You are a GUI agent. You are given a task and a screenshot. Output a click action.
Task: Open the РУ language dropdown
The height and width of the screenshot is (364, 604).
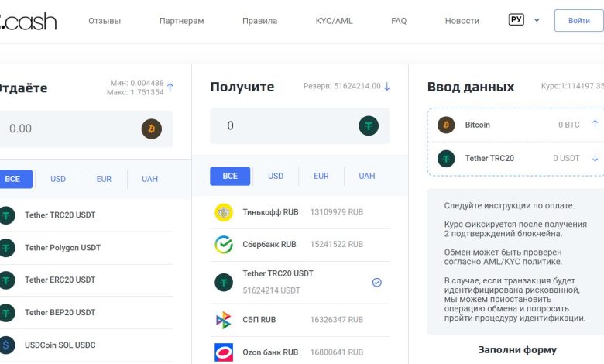[524, 20]
